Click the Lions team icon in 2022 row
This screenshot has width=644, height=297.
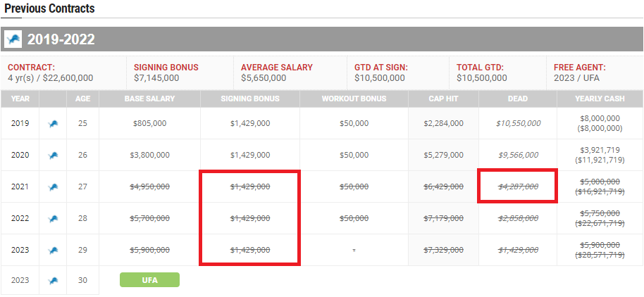click(x=53, y=218)
